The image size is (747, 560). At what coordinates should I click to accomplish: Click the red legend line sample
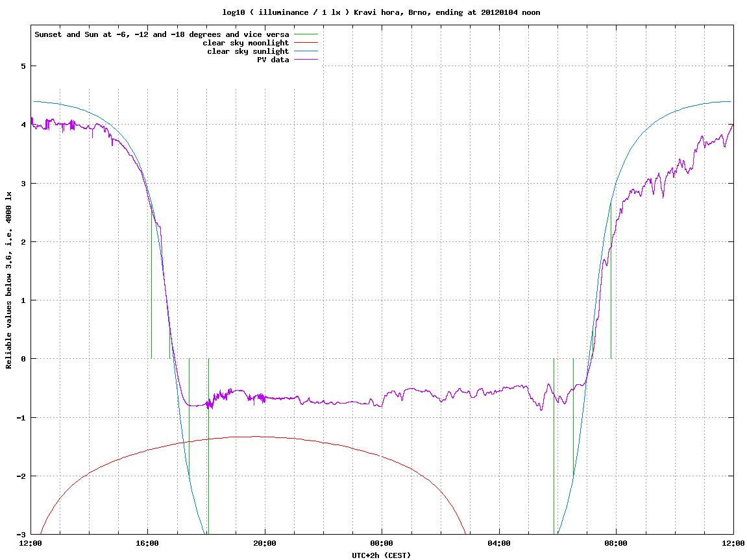tap(306, 43)
